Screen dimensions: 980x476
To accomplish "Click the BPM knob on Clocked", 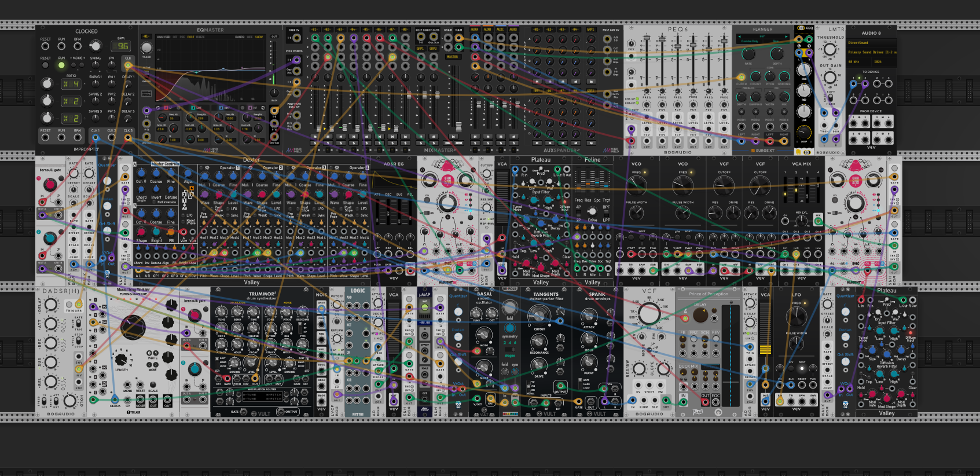I will coord(96,46).
